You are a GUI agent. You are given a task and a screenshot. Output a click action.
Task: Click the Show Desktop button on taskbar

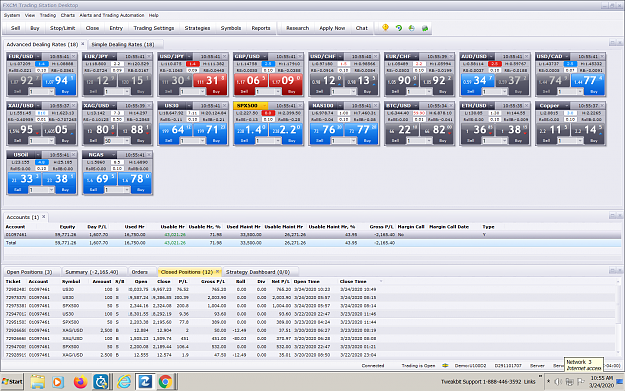(619, 381)
